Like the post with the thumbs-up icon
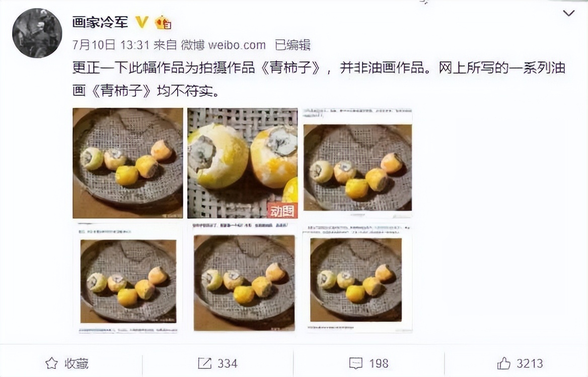The width and height of the screenshot is (588, 377). [x=503, y=363]
